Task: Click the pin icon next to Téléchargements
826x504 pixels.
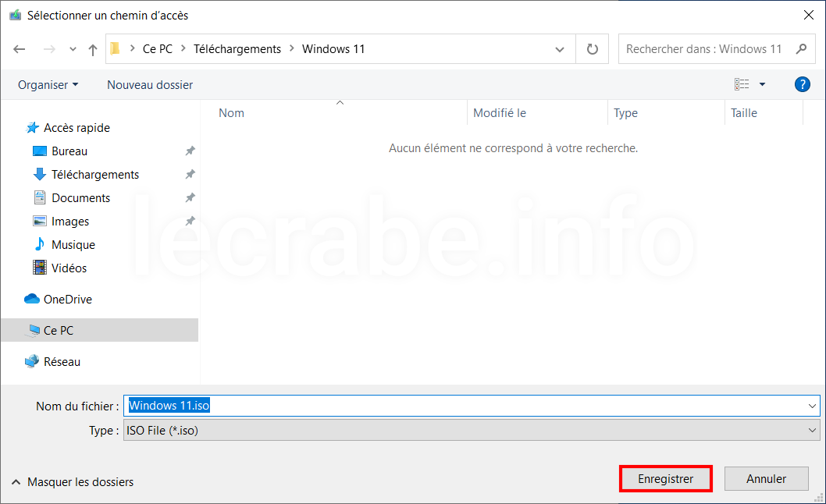Action: tap(190, 174)
